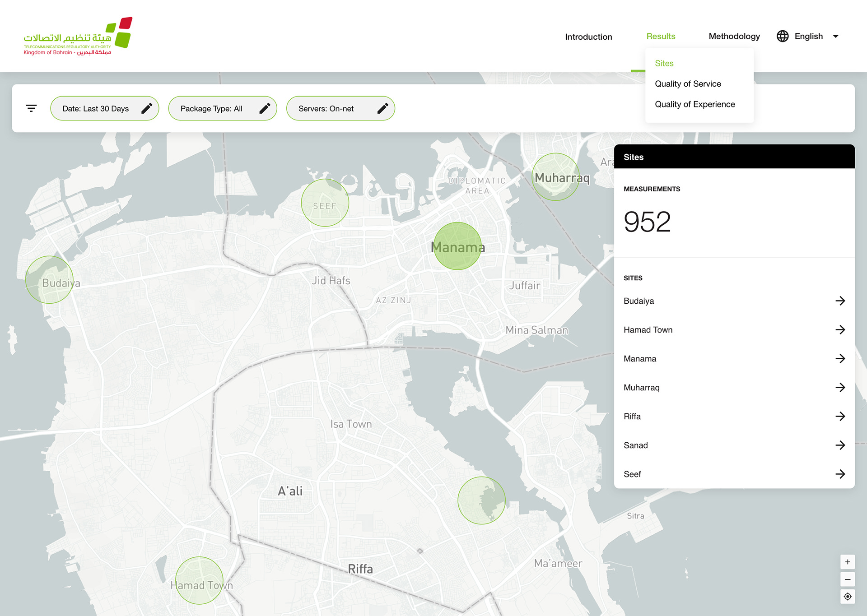Go to the Introduction page
The image size is (867, 616).
click(x=588, y=37)
